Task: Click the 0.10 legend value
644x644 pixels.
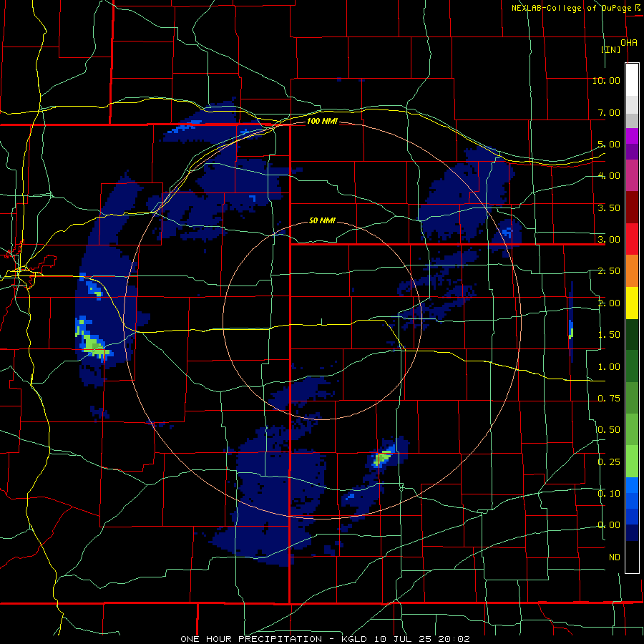Action: 609,494
